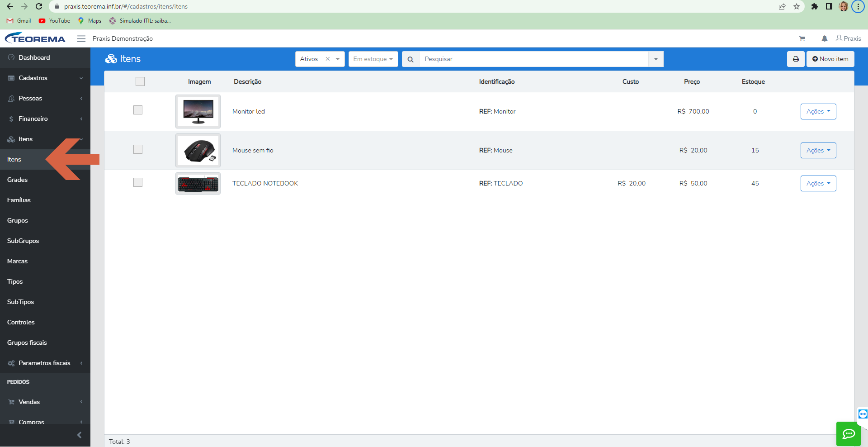Screen dimensions: 868x447
Task: Click the Teorema logo
Action: click(x=35, y=38)
